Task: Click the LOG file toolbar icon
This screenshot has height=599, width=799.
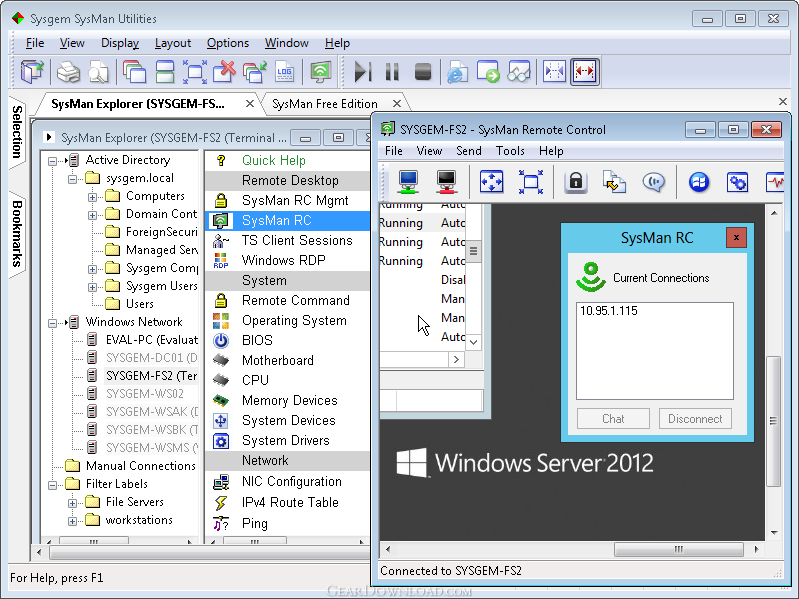Action: (x=284, y=72)
